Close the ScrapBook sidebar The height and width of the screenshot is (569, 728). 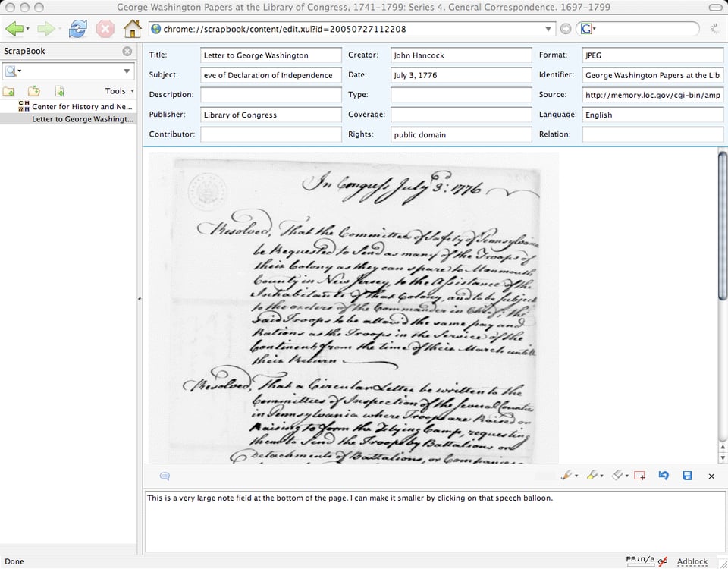click(127, 51)
